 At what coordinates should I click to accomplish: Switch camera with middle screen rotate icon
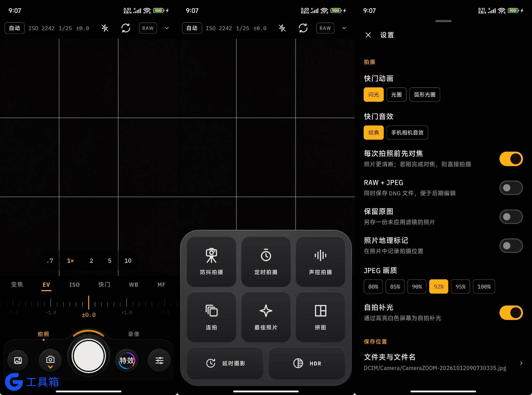pyautogui.click(x=303, y=28)
